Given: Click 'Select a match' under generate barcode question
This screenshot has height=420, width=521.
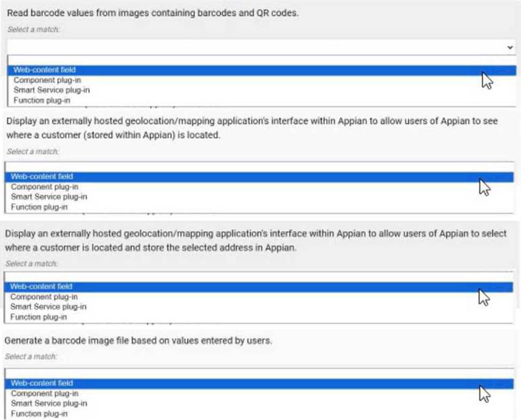Looking at the screenshot, I should click(31, 356).
